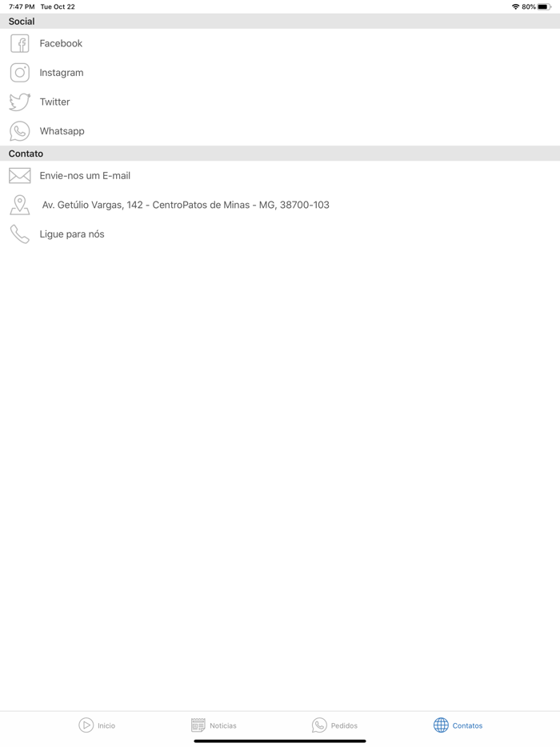Select the Contatos tab

[458, 725]
